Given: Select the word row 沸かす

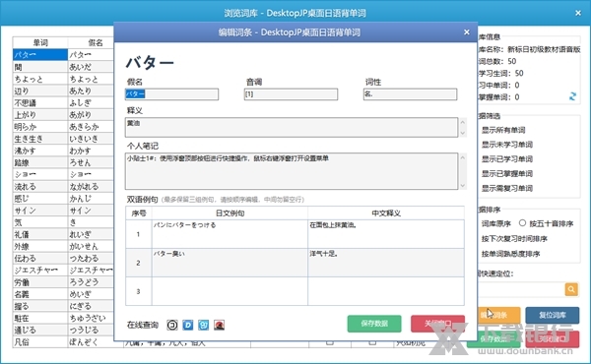Looking at the screenshot, I should click(x=40, y=151).
